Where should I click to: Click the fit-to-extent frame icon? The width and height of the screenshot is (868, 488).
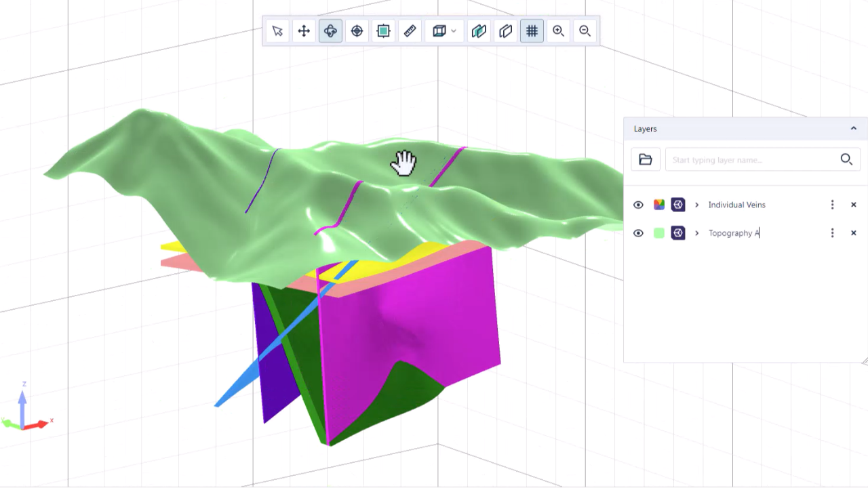point(383,31)
